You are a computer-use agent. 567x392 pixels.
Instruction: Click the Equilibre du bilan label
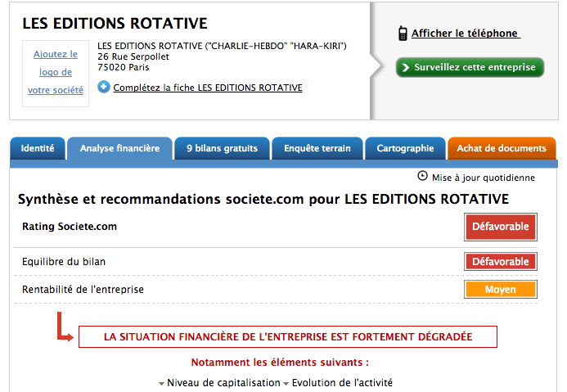click(x=64, y=261)
